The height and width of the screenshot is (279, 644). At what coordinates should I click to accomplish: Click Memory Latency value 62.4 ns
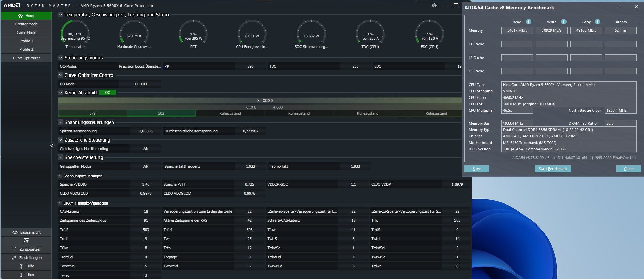pos(620,30)
